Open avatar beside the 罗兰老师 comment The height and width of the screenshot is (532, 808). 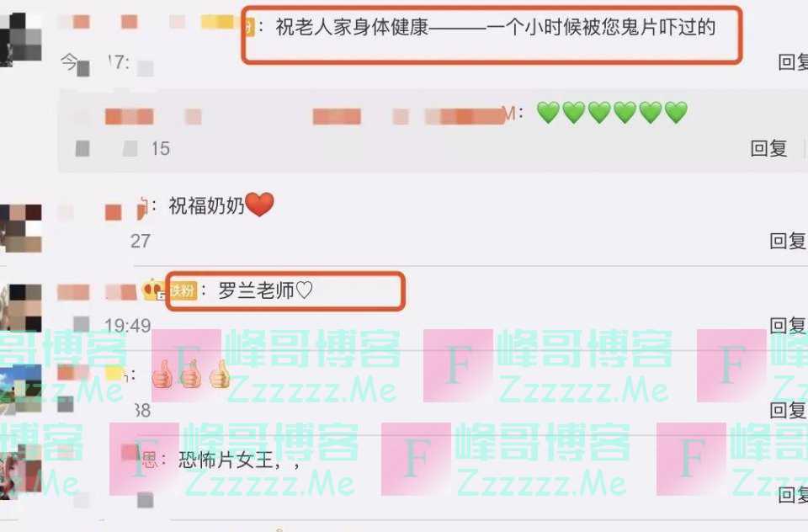(x=20, y=307)
